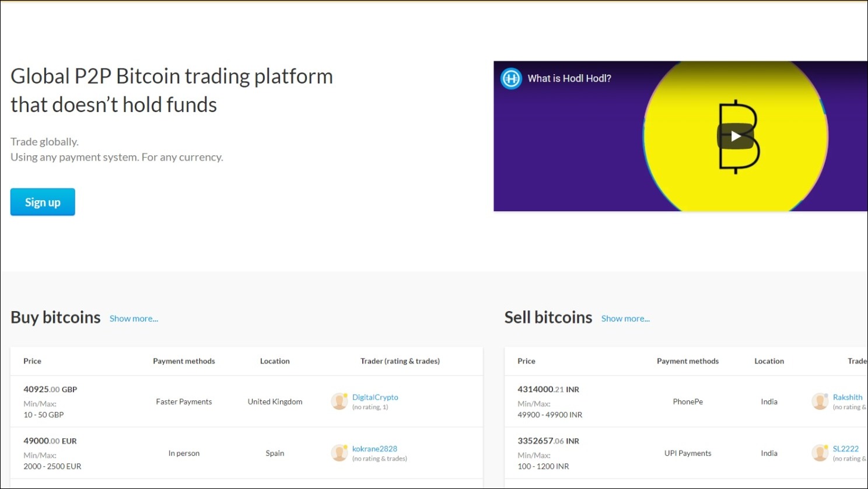Click the Sign up button
The height and width of the screenshot is (489, 868).
point(43,202)
